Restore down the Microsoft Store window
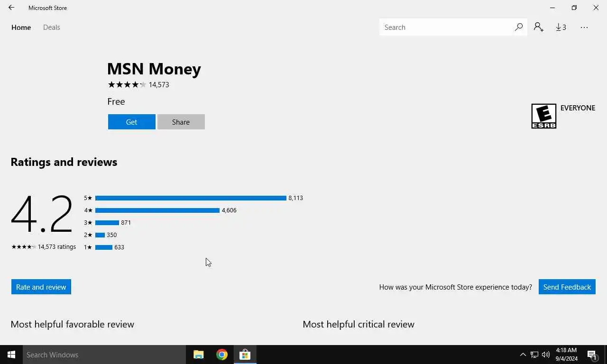 (574, 8)
